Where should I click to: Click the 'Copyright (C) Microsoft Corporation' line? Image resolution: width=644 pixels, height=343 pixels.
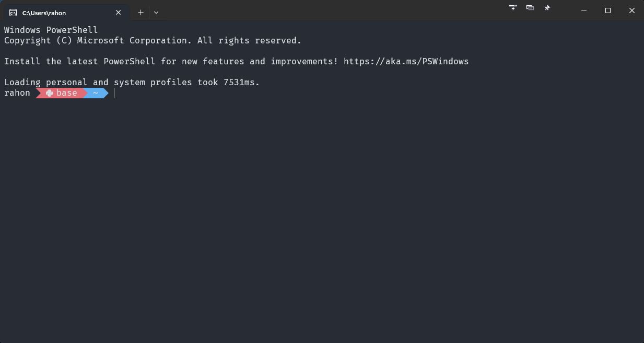pyautogui.click(x=153, y=41)
